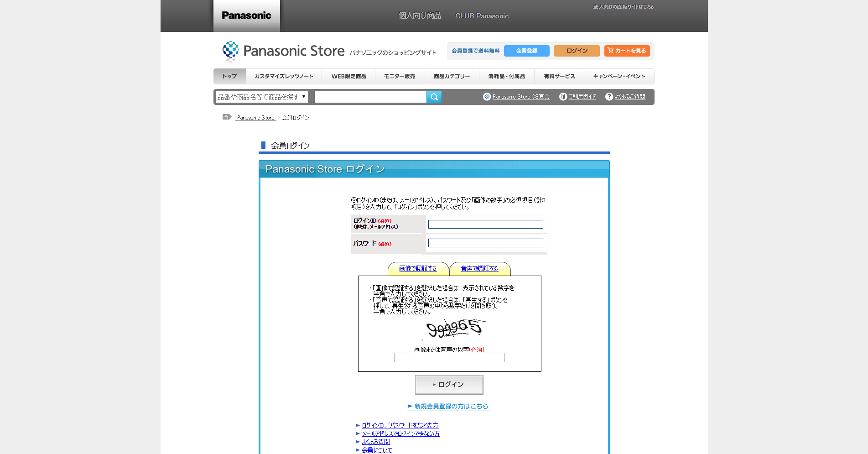The height and width of the screenshot is (454, 868).
Task: Open the ログインID/パスワードを忘れた方 link
Action: pyautogui.click(x=400, y=425)
